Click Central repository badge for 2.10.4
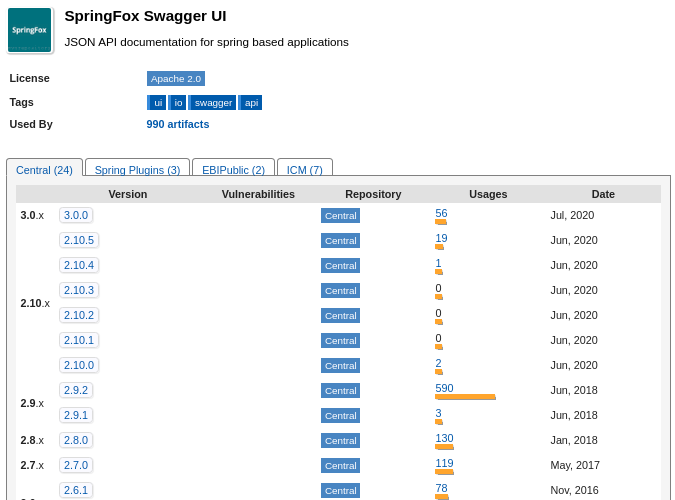The height and width of the screenshot is (500, 675). coord(341,266)
